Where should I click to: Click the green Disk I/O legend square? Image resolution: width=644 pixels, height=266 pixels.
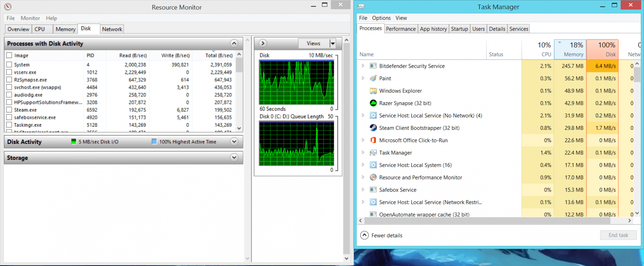[74, 142]
